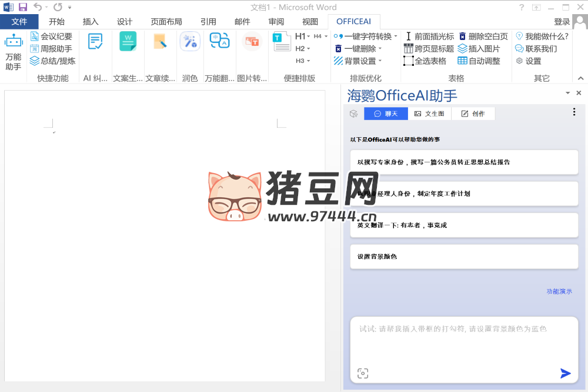Open the 创作 tab in assistant panel
The image size is (588, 392).
[x=473, y=114]
